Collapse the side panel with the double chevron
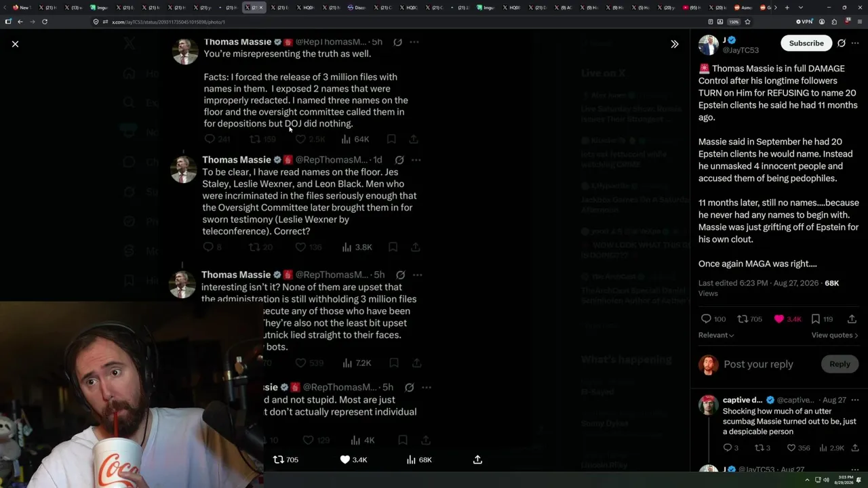This screenshot has height=488, width=868. click(674, 44)
